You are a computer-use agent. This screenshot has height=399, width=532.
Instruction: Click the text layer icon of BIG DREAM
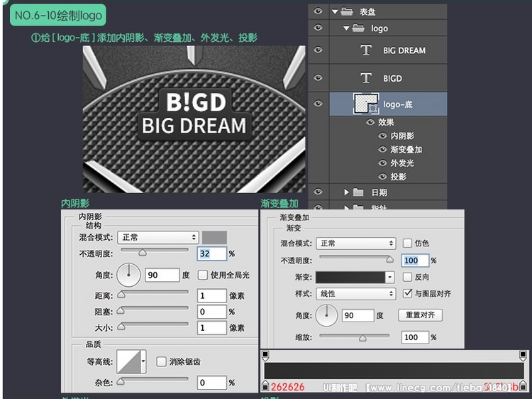click(x=366, y=50)
